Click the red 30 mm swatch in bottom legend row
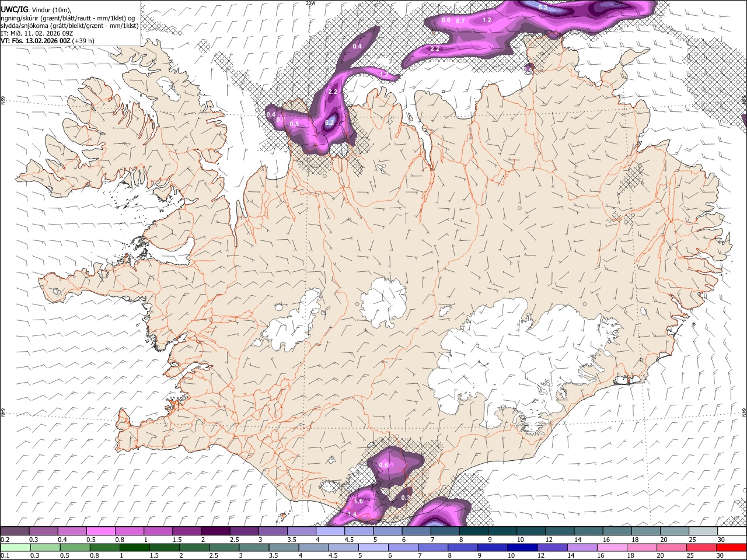Image resolution: width=747 pixels, height=560 pixels. pyautogui.click(x=731, y=548)
